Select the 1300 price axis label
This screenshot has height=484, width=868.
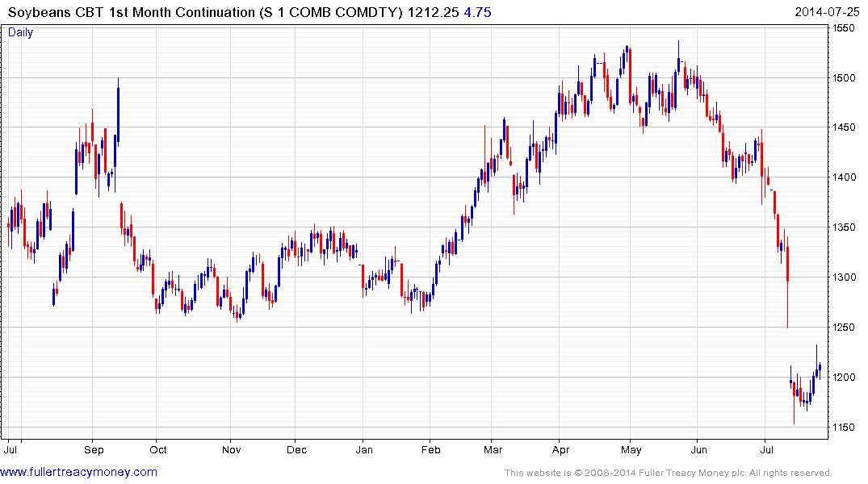[844, 277]
